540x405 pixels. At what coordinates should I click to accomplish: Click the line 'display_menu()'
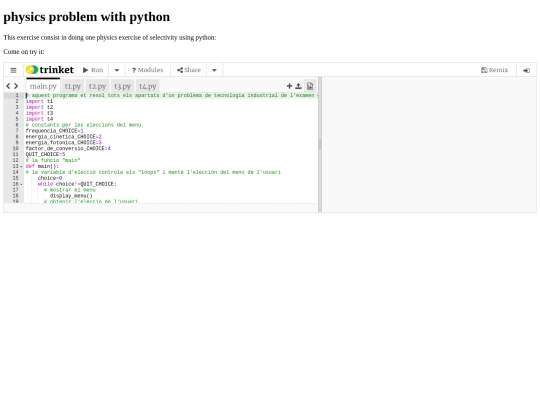(x=71, y=196)
